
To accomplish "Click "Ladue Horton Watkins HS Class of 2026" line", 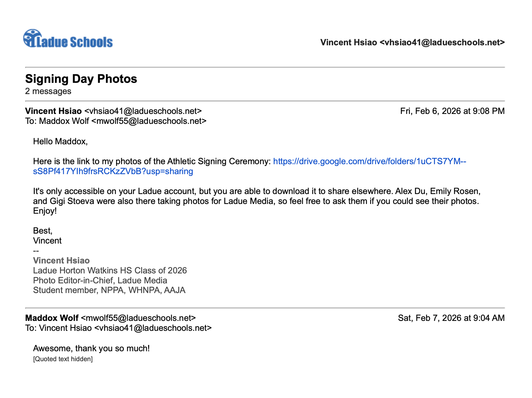I will tap(110, 271).
